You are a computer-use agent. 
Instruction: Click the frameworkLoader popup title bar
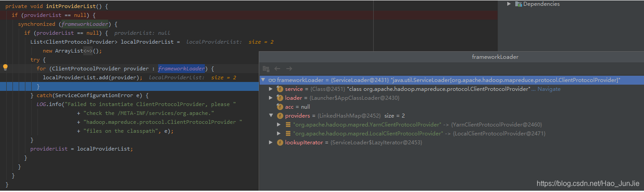(x=451, y=57)
